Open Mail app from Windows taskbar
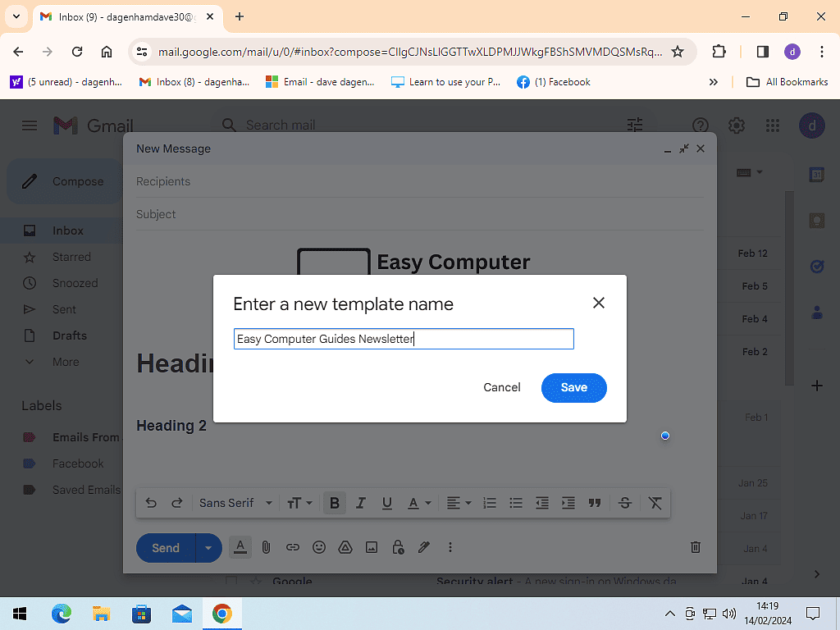The image size is (840, 630). pos(181,614)
